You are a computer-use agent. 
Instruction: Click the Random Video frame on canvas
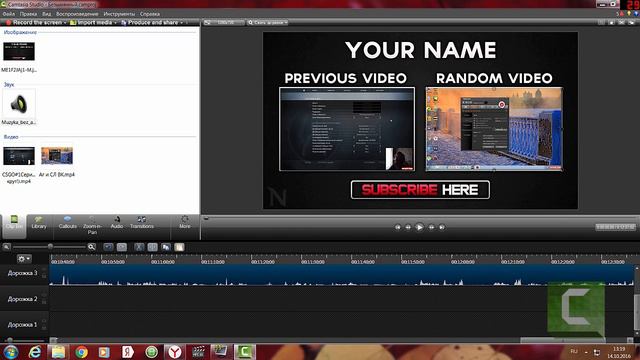tap(494, 129)
